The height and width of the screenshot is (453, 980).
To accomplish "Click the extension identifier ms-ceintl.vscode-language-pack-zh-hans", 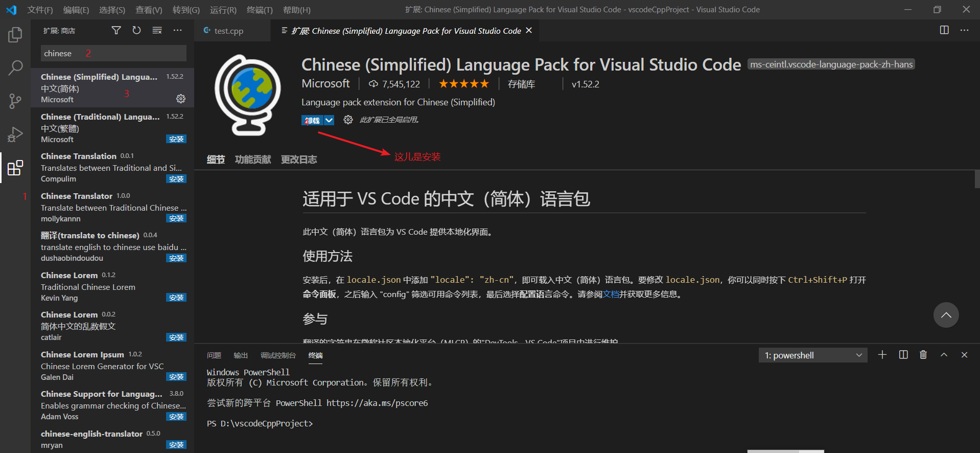I will (x=831, y=64).
